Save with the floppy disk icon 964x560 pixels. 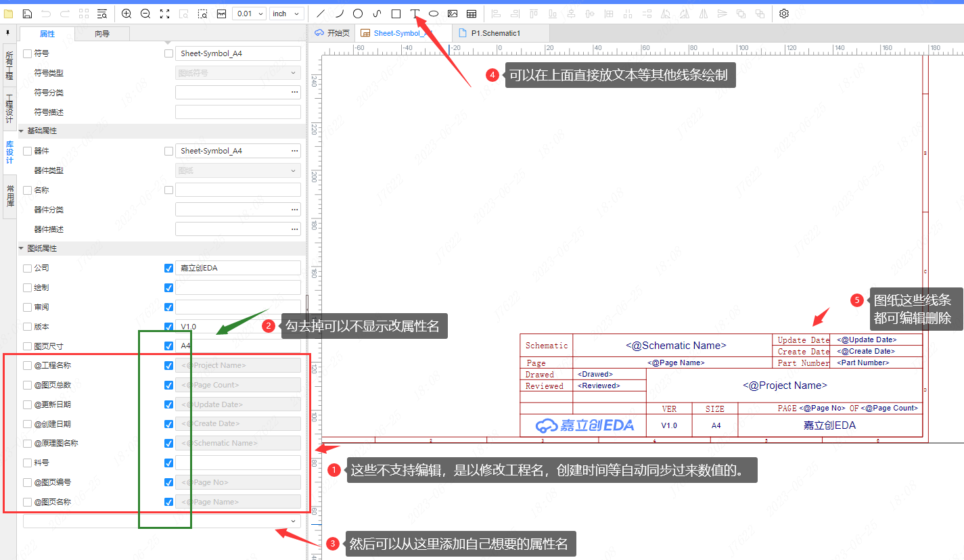28,13
